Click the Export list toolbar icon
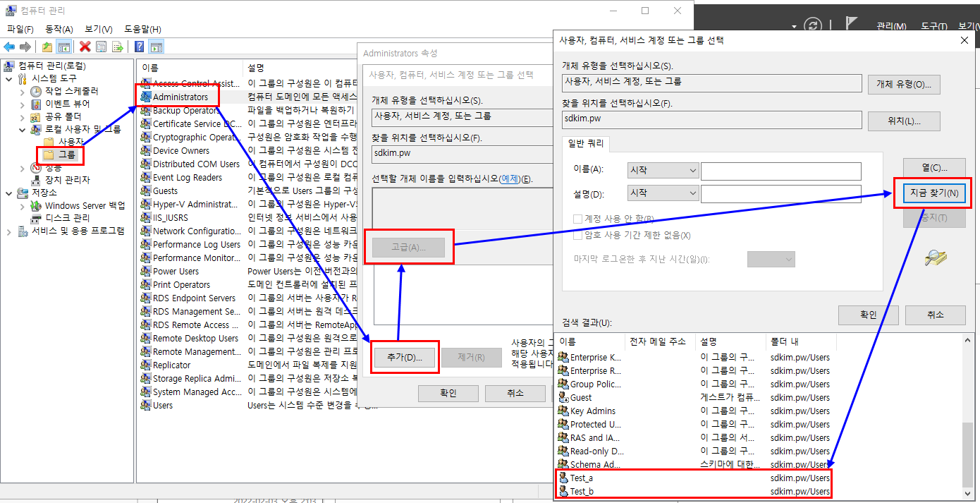 click(118, 47)
